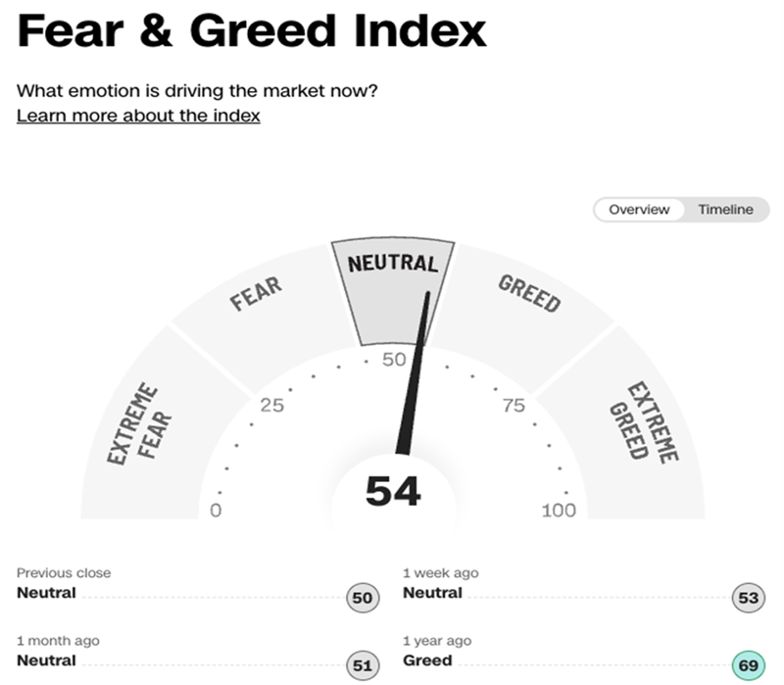
Task: Select the Overview view toggle
Action: point(639,210)
